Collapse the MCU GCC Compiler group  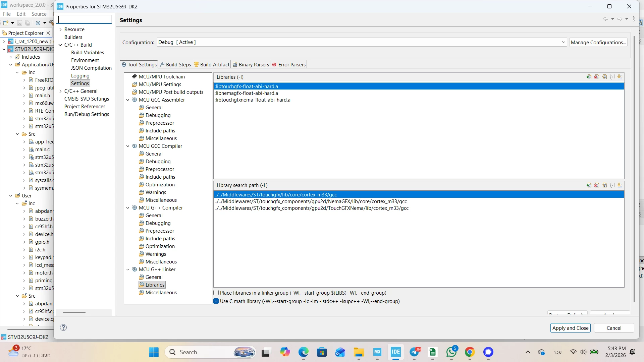click(x=128, y=146)
